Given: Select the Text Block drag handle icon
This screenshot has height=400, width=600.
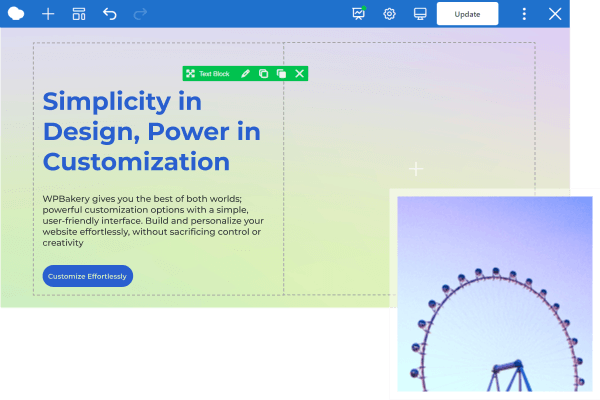Looking at the screenshot, I should tap(191, 73).
